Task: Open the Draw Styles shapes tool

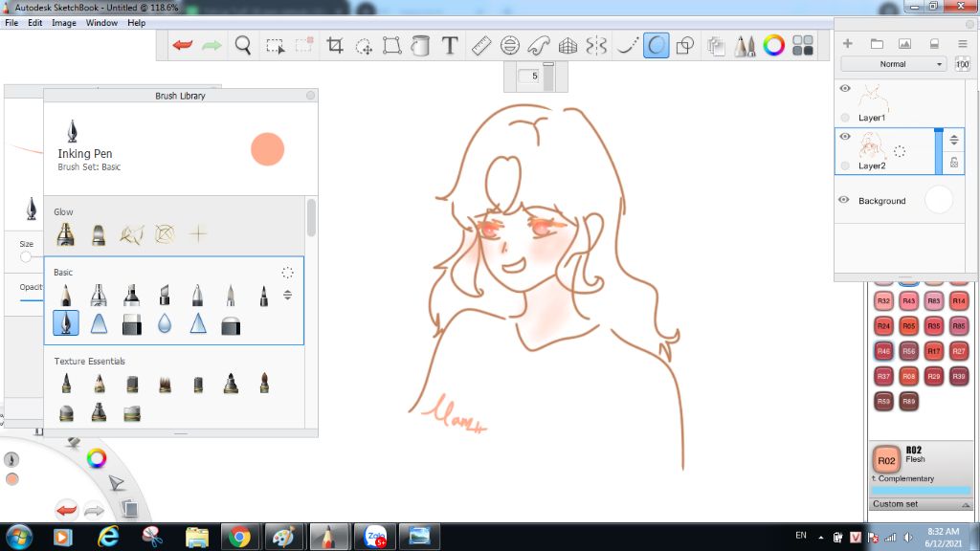Action: 685,46
